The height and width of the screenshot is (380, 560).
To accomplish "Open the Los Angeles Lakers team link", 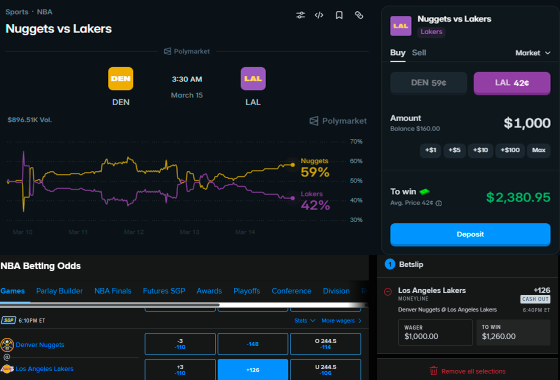I will (44, 369).
